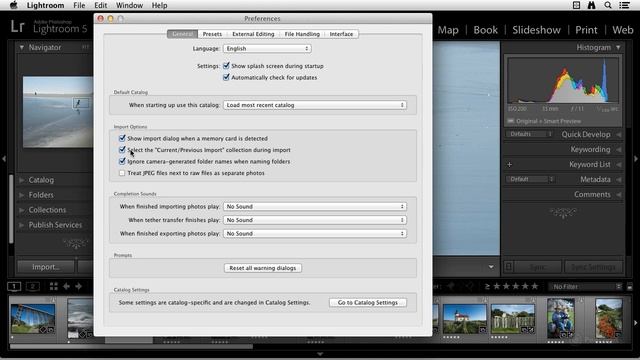Viewport: 640px width, 360px height.
Task: Filter filmstrip by fifth rating star
Action: tap(535, 287)
